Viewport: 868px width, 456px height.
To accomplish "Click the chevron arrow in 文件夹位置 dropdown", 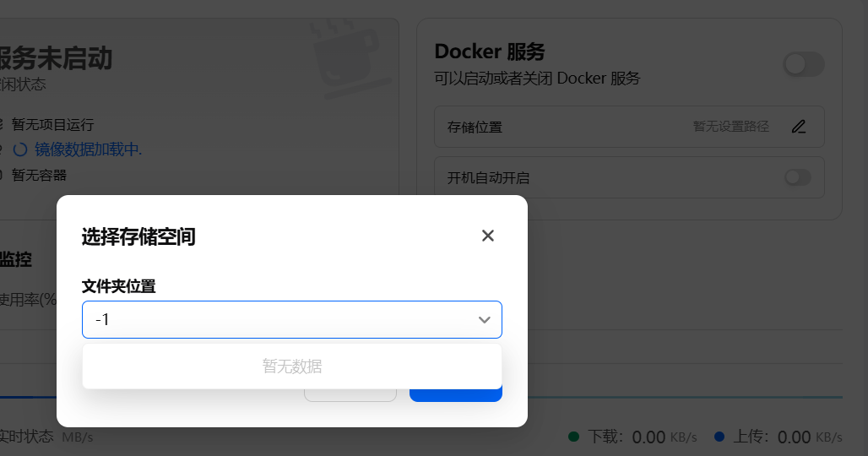I will [485, 320].
